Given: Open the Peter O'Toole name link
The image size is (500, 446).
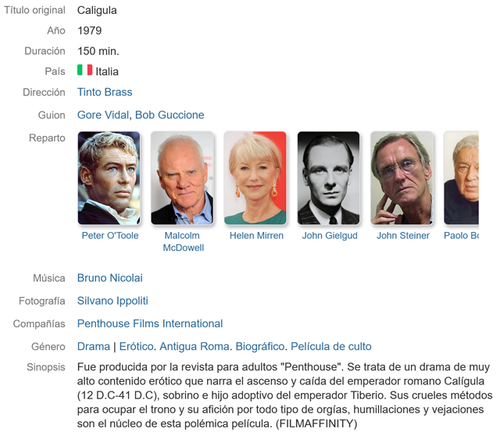Looking at the screenshot, I should (x=110, y=236).
